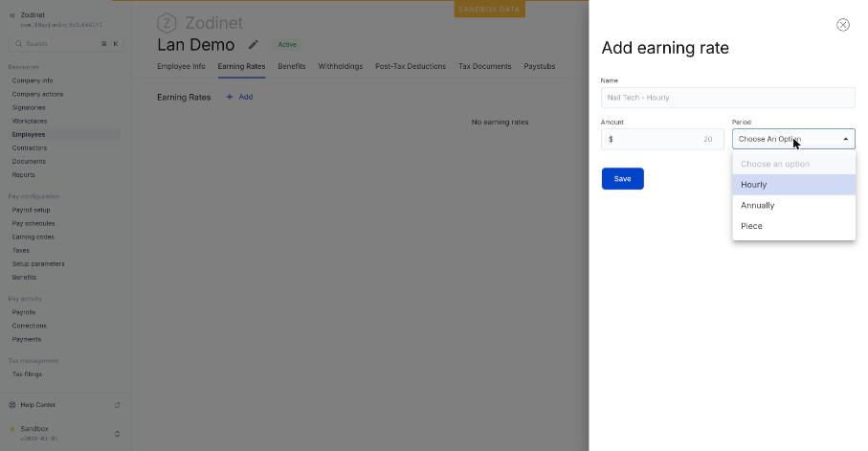
Task: Open Company actions in sidebar
Action: (37, 94)
